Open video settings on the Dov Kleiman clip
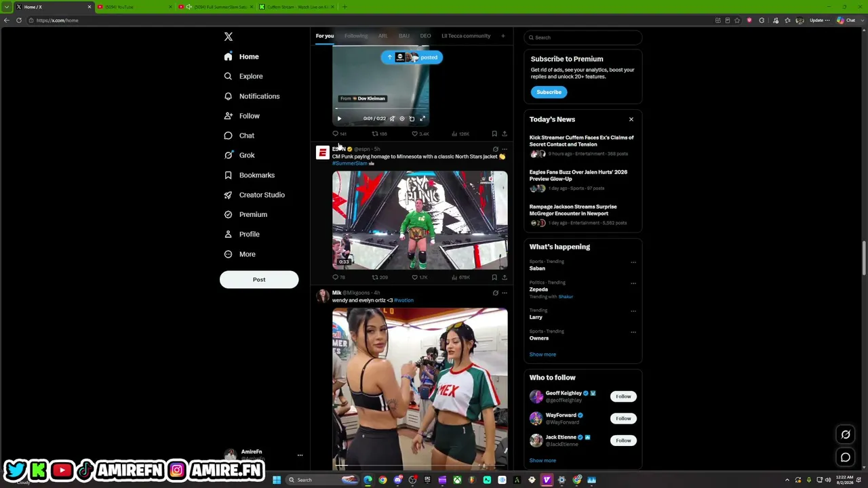 click(x=402, y=119)
